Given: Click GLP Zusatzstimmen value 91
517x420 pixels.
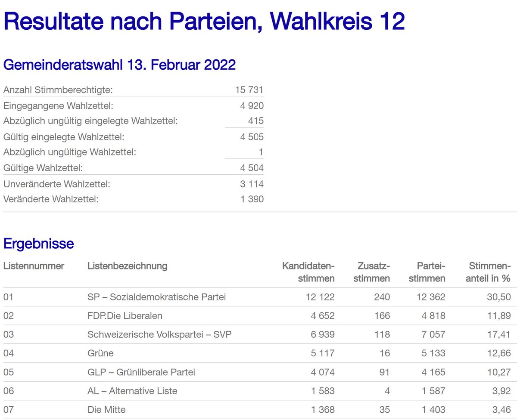Looking at the screenshot, I should (x=385, y=372).
